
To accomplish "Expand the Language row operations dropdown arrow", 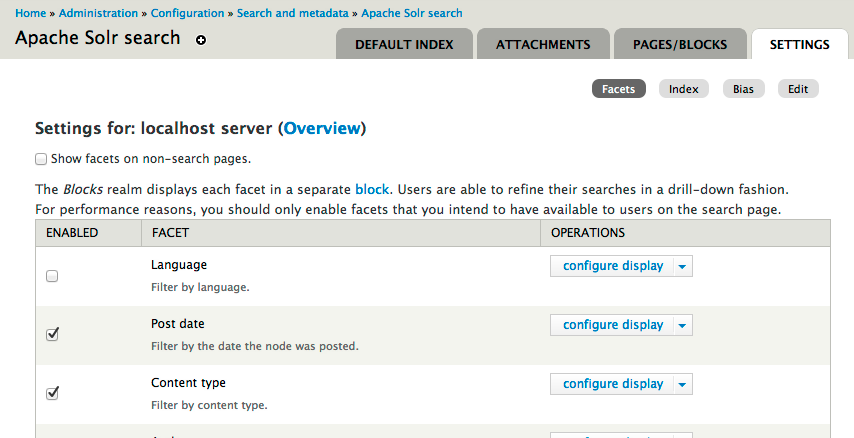I will click(682, 266).
